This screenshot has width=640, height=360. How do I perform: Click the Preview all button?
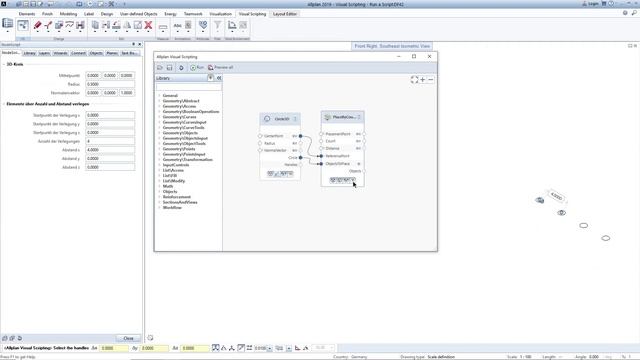pos(220,67)
